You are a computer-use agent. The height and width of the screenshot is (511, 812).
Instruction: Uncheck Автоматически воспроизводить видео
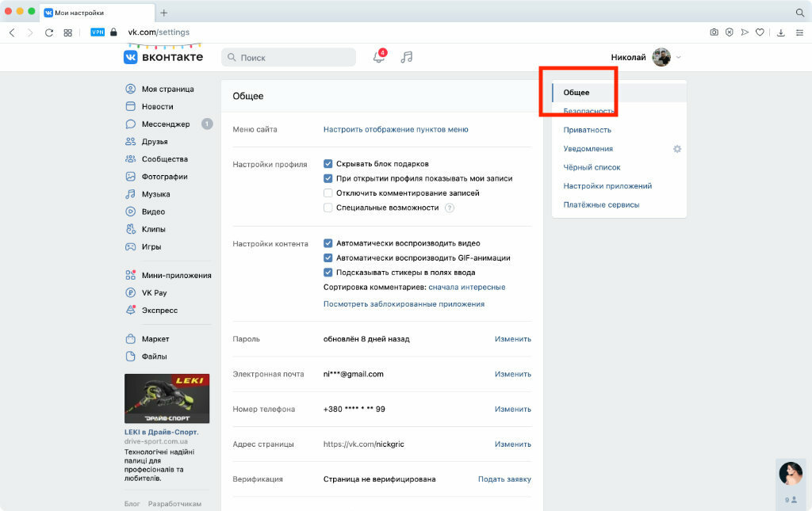pos(327,243)
